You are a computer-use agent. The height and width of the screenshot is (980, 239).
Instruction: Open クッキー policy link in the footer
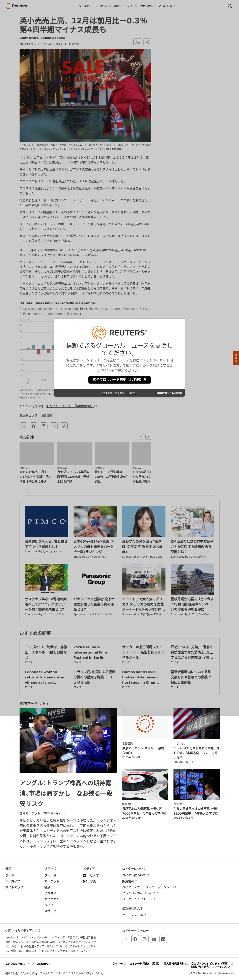tap(119, 964)
